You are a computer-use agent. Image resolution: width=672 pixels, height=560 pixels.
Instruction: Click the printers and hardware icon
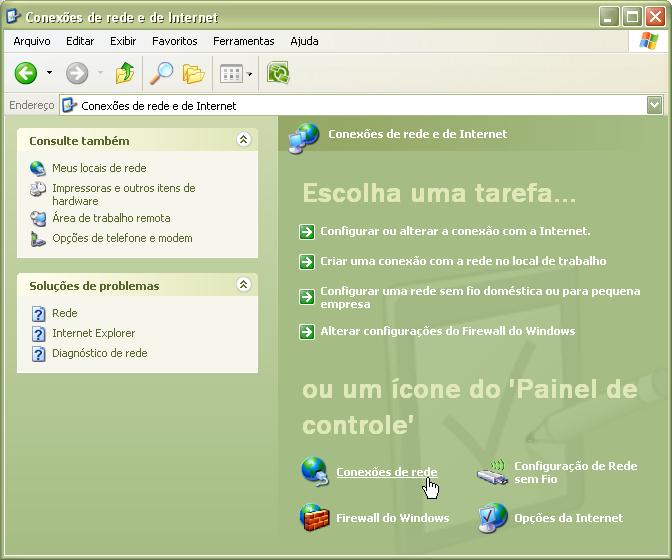pos(38,189)
